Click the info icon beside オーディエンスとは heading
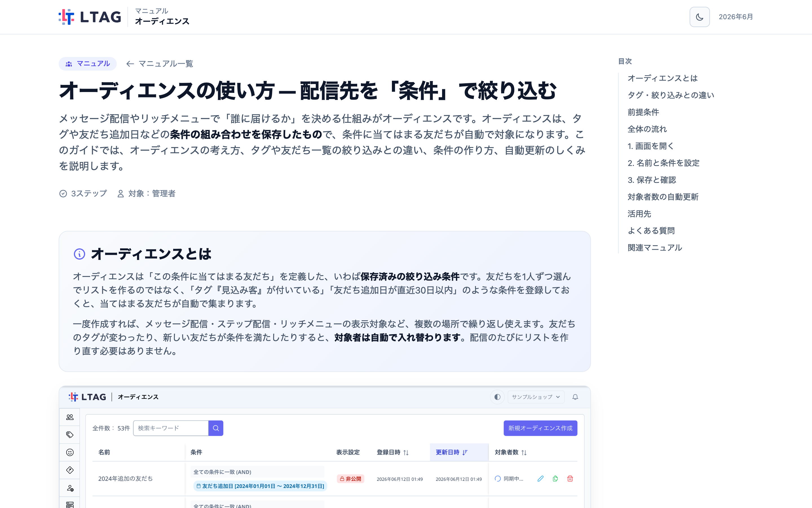This screenshot has height=508, width=812. pos(79,254)
